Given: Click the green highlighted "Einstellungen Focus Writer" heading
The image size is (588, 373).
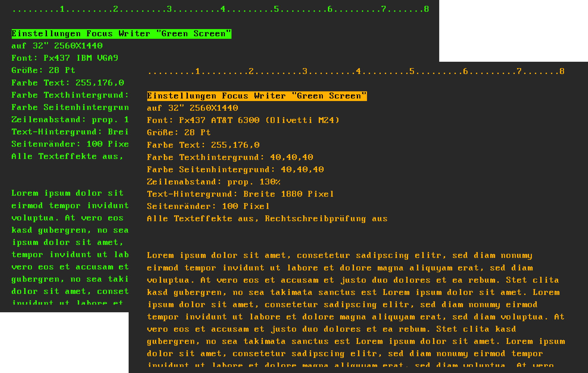Looking at the screenshot, I should click(121, 34).
